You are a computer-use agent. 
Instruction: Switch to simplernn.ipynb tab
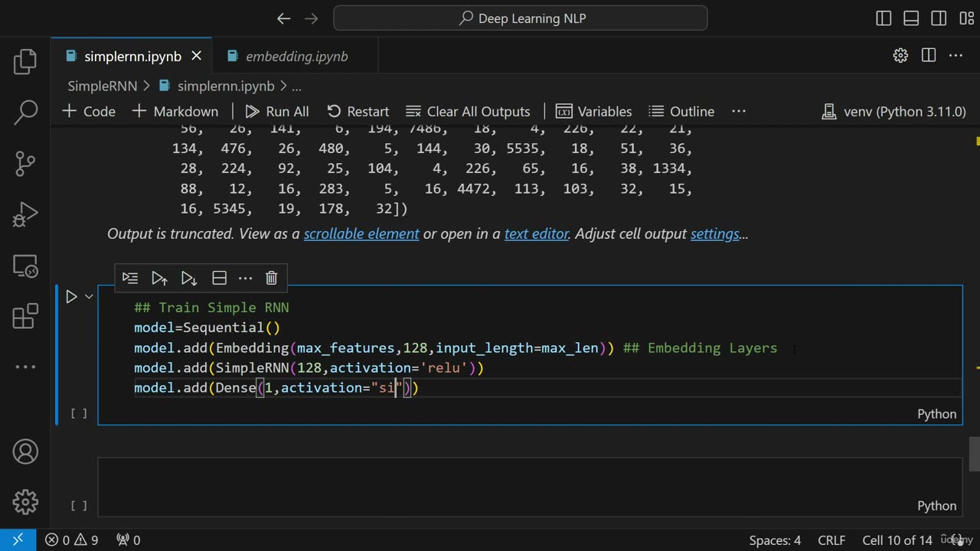132,56
